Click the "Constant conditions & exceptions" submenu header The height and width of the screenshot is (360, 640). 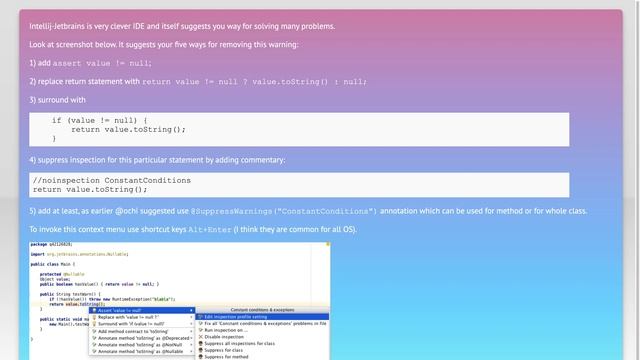coord(262,310)
